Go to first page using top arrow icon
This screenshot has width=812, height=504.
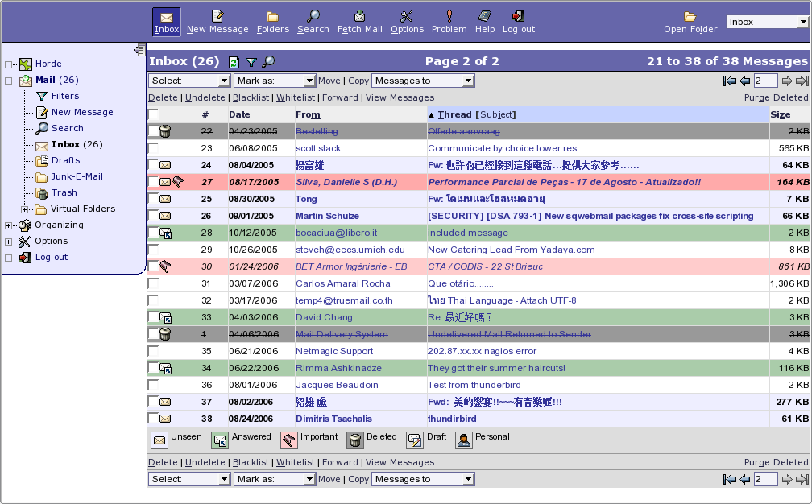[x=730, y=81]
